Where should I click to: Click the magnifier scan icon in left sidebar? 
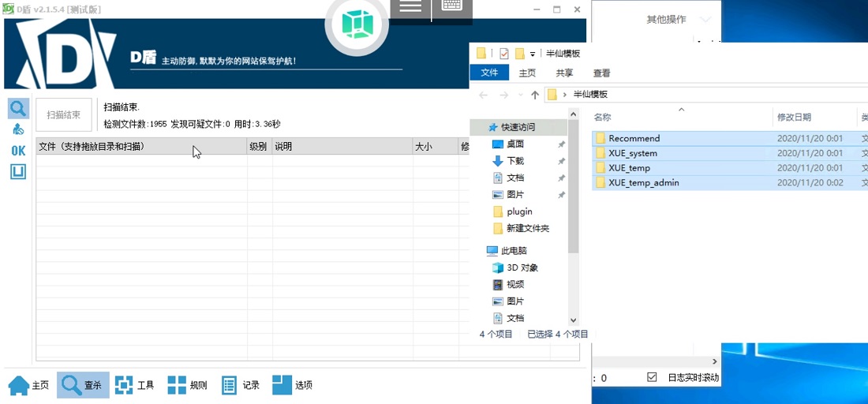tap(18, 109)
